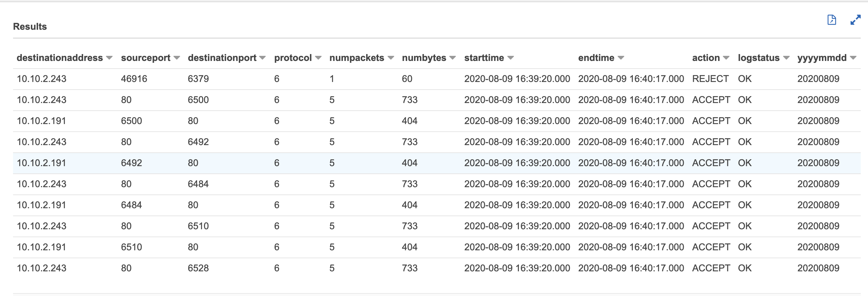Open destinationaddress column dropdown arrow
Image resolution: width=868 pixels, height=296 pixels.
[109, 58]
